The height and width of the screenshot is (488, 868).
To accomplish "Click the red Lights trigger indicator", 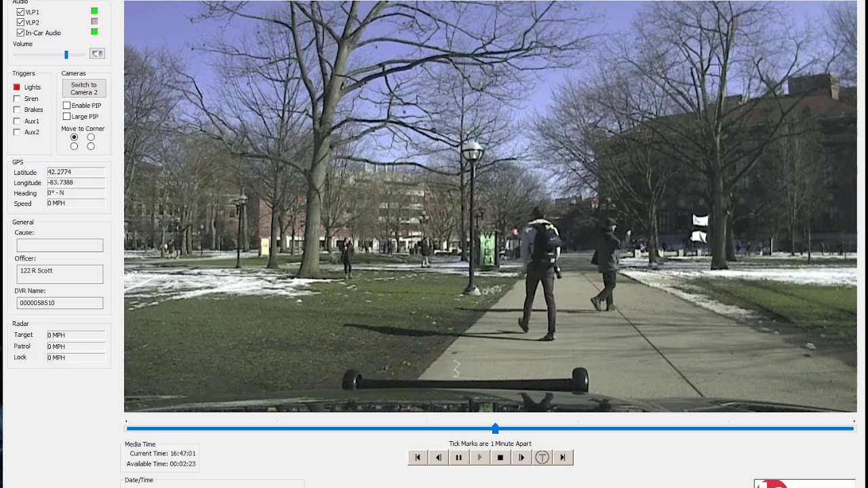I will [x=17, y=87].
